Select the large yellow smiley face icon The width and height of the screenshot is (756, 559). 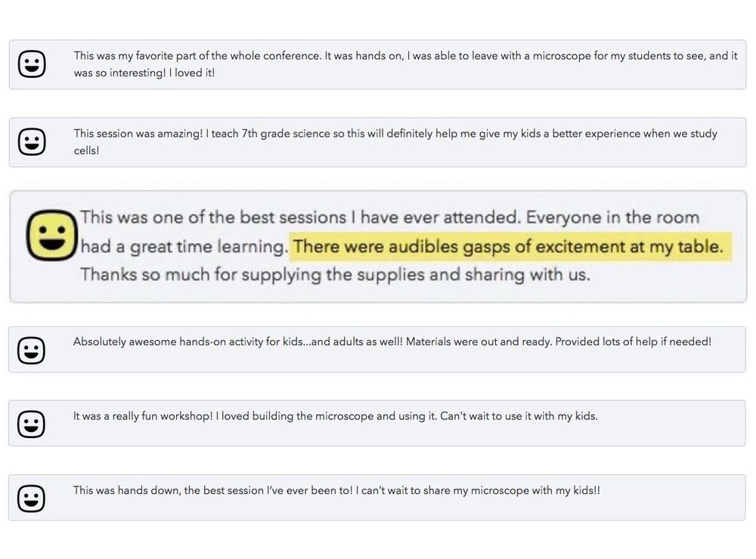coord(52,235)
